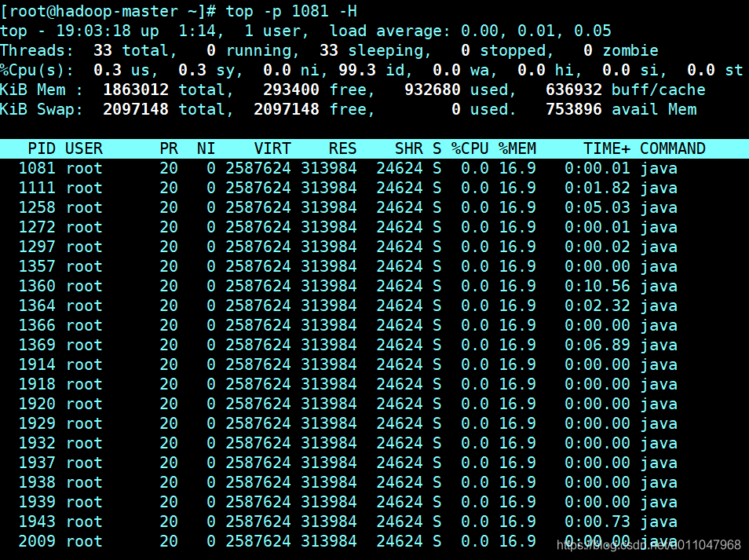This screenshot has width=749, height=560.
Task: Click TIME+ value '0:10.56'
Action: (x=597, y=286)
